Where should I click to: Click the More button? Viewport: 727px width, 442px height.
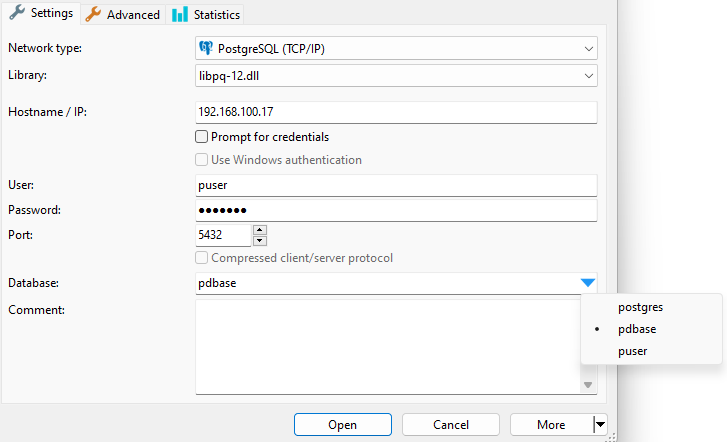pos(551,424)
